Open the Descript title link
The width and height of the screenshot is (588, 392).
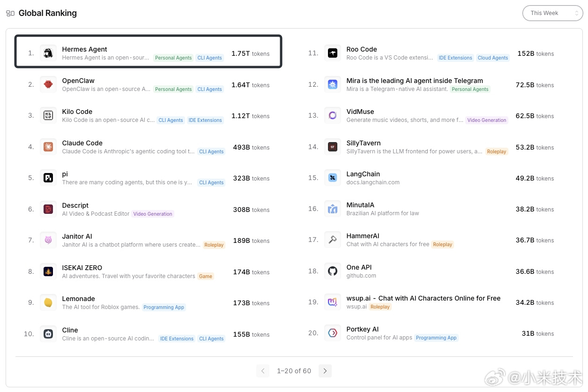click(75, 205)
